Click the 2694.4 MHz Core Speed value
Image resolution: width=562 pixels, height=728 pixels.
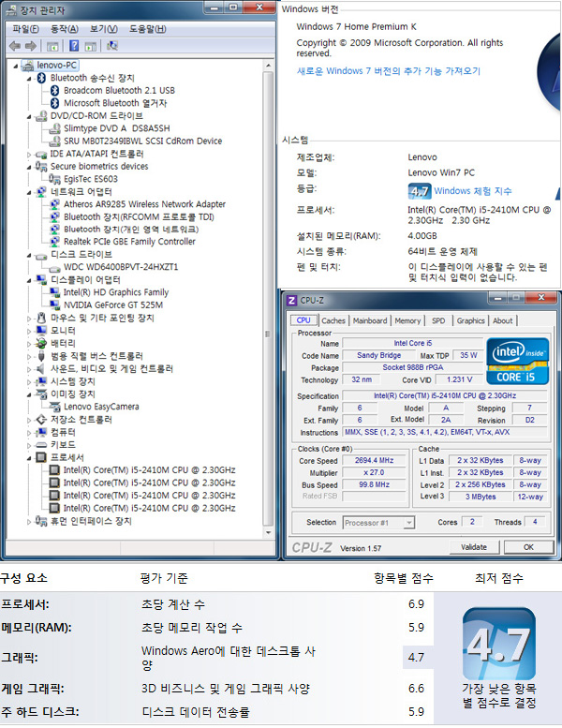(x=374, y=461)
